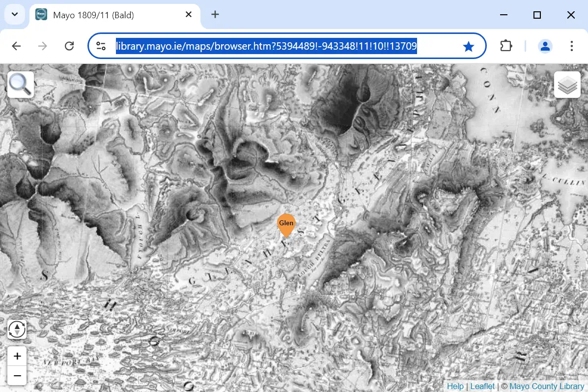Open the Help link

(x=455, y=387)
